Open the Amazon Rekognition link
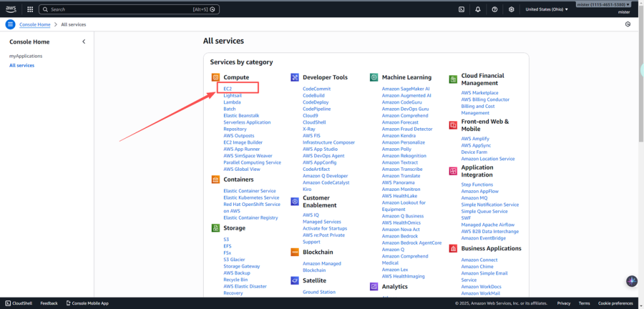Viewport: 644px width, 309px height. [x=404, y=156]
